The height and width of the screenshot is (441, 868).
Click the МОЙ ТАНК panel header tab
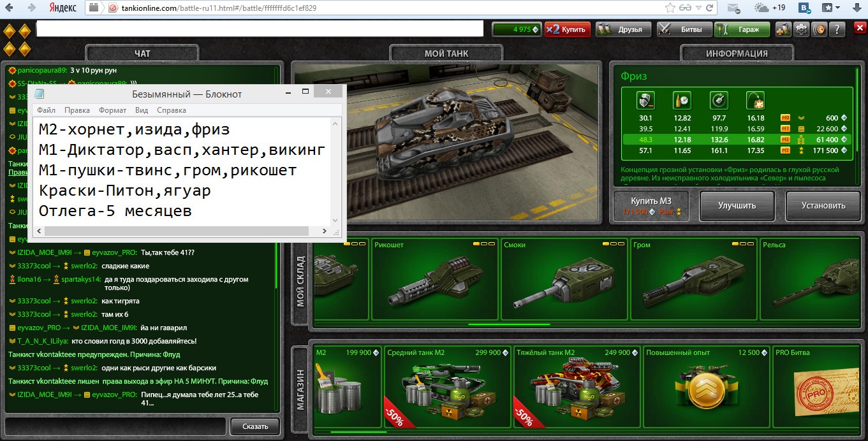(446, 54)
